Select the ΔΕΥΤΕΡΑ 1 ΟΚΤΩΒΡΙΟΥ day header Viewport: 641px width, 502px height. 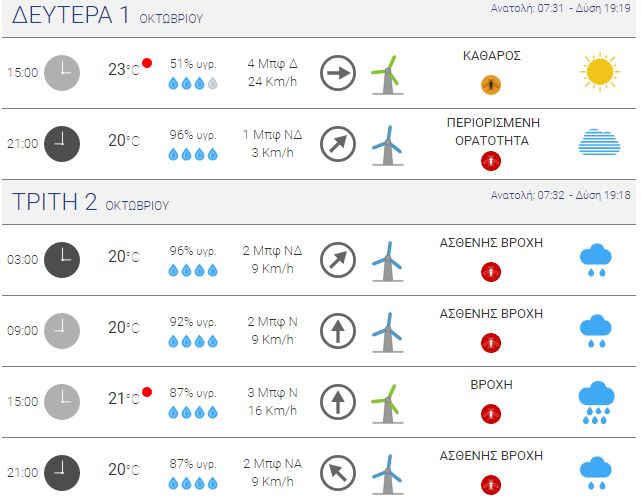click(x=107, y=15)
